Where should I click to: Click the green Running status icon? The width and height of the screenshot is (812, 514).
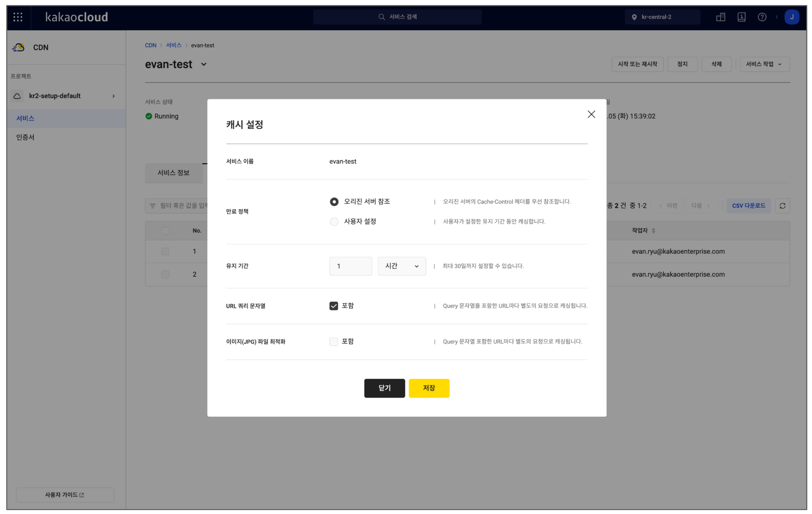pyautogui.click(x=149, y=116)
